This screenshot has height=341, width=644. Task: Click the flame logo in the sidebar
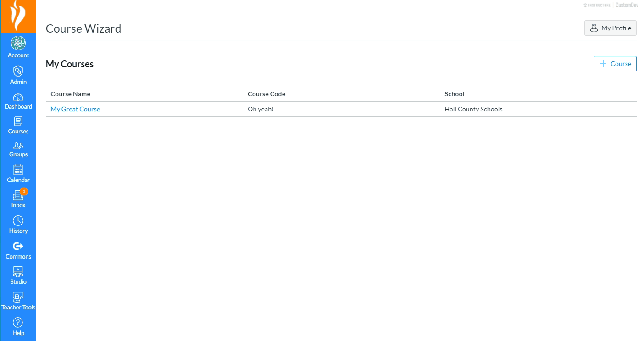18,16
